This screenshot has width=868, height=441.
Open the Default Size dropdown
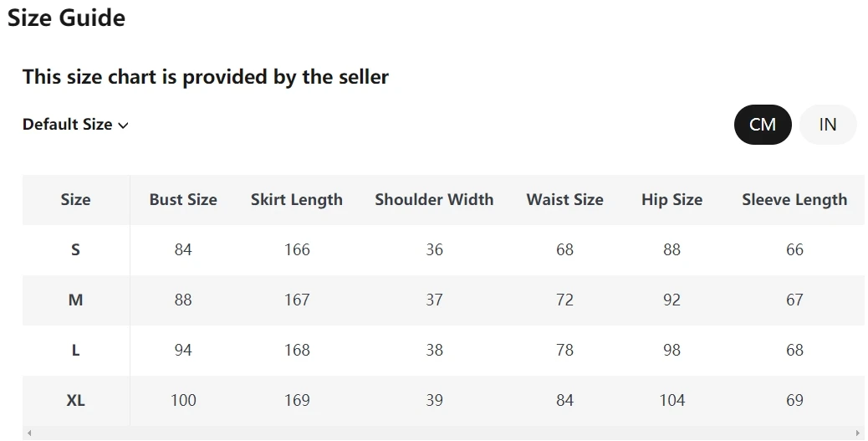tap(75, 125)
